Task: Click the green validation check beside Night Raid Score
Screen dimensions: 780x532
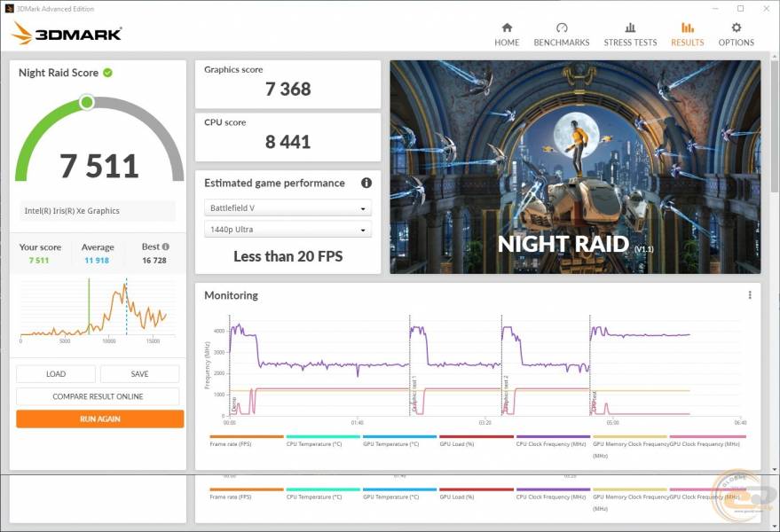Action: 107,73
